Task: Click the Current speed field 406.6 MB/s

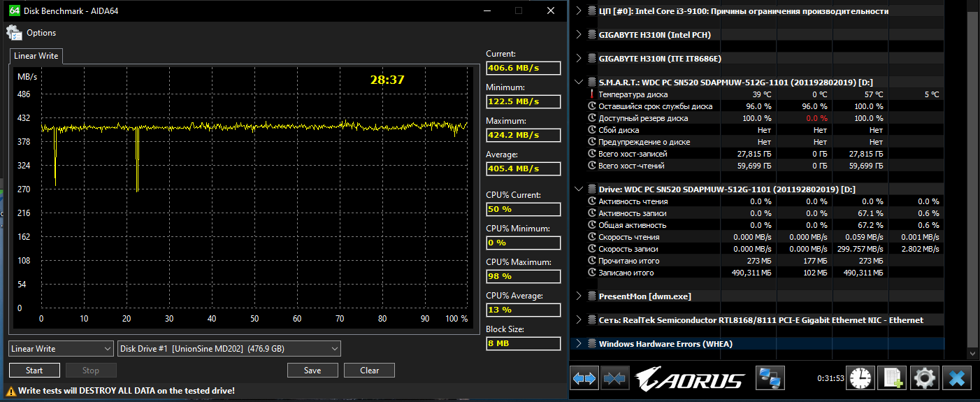Action: click(x=523, y=68)
